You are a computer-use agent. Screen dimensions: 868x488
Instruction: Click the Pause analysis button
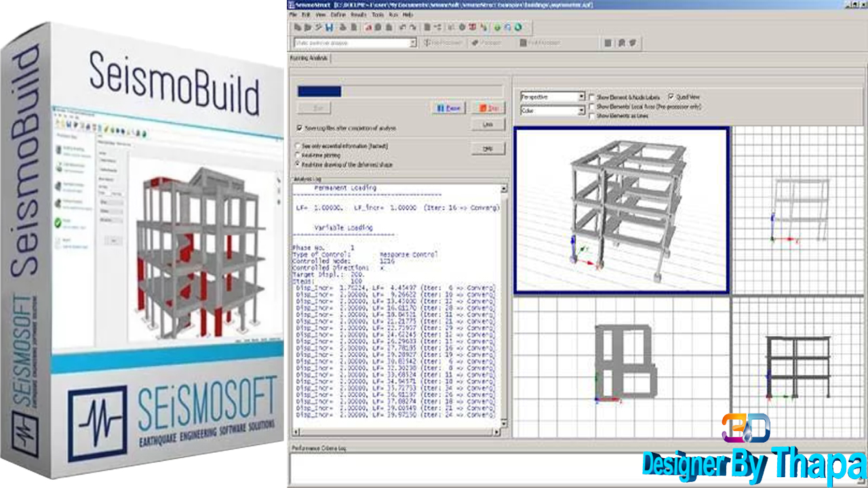point(449,108)
